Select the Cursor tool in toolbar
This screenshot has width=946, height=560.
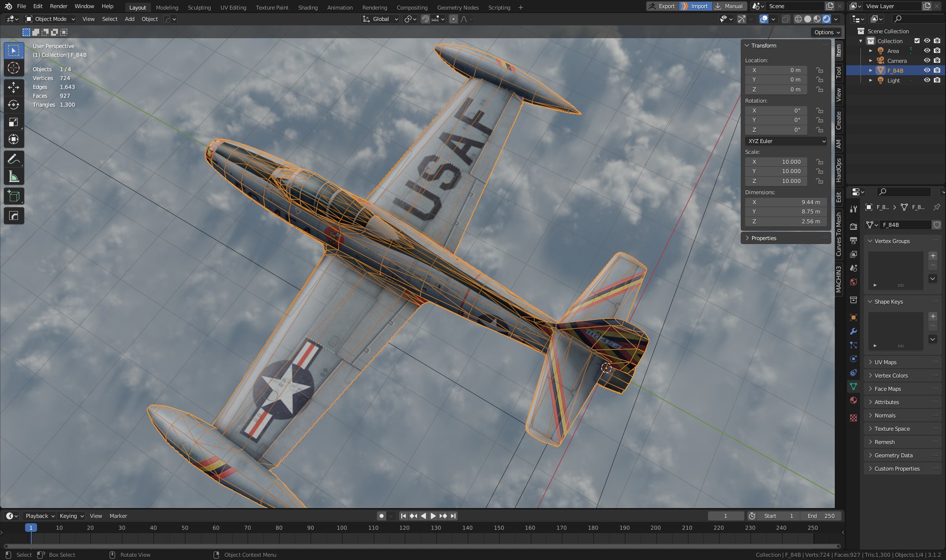pos(14,68)
